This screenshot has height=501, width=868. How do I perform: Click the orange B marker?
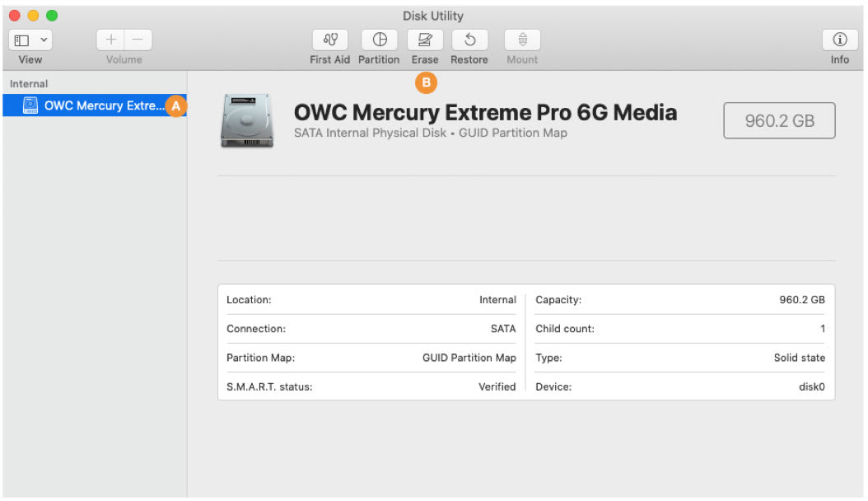click(426, 82)
